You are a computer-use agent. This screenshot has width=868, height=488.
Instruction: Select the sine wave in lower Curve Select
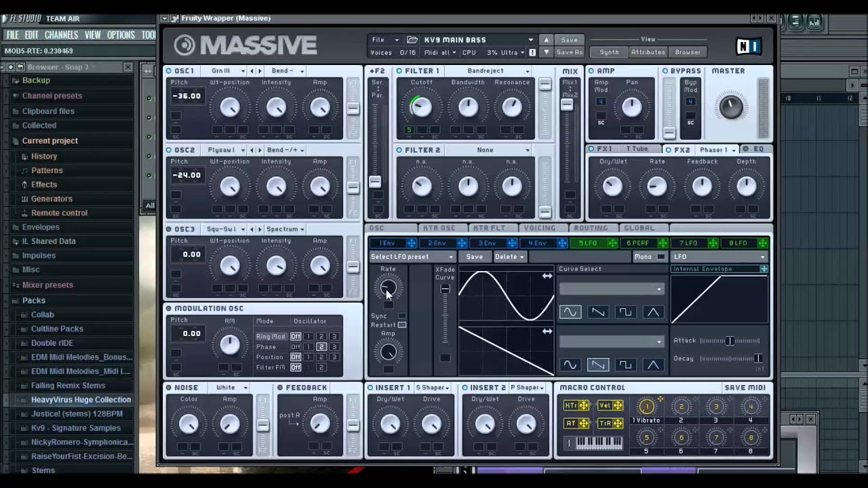coord(570,365)
